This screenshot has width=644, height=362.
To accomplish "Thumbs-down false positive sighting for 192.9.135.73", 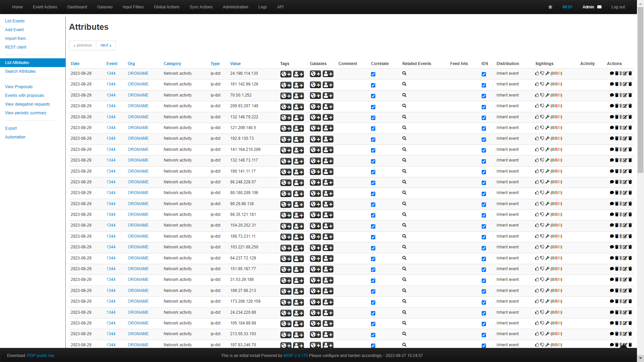I will [x=542, y=138].
